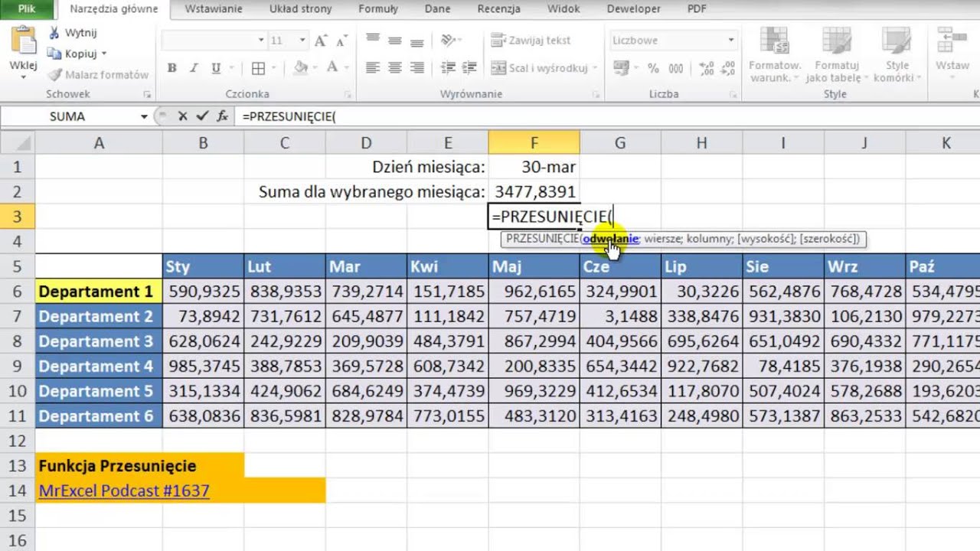
Task: Click the Malarz formatów format painter
Action: (97, 75)
